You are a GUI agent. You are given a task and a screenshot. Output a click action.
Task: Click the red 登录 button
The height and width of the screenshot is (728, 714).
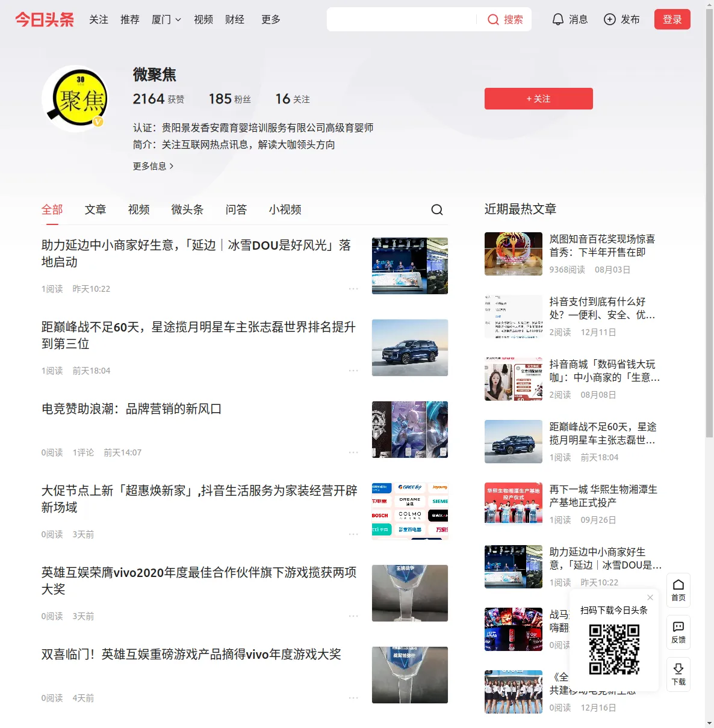point(672,19)
